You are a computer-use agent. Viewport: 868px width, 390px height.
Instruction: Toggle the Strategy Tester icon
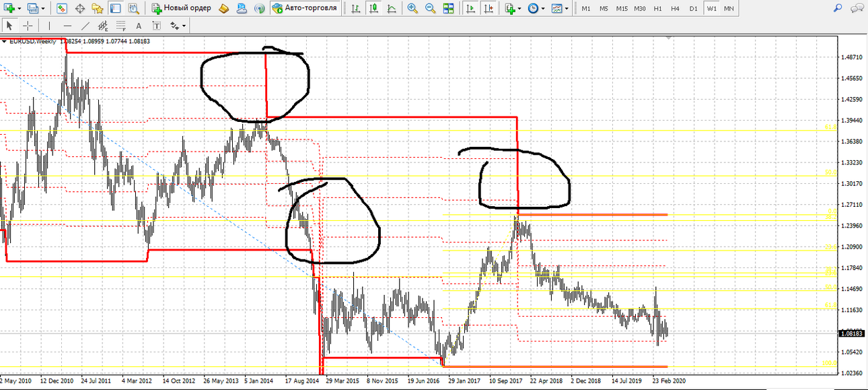click(x=133, y=8)
